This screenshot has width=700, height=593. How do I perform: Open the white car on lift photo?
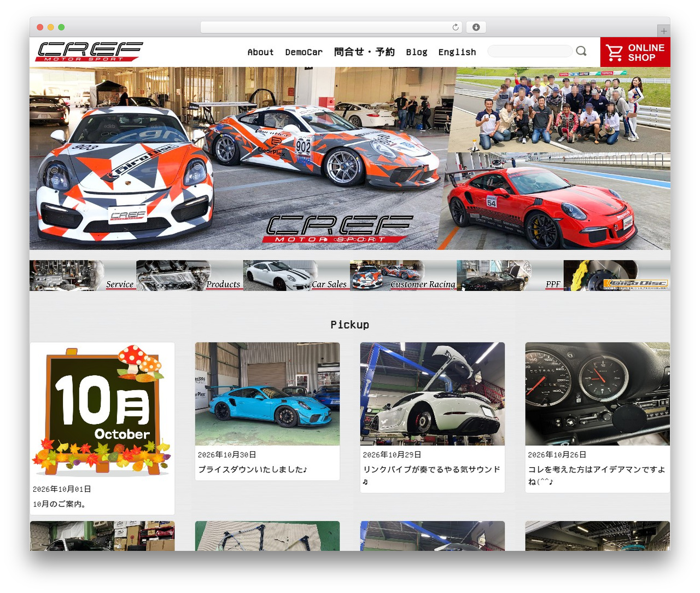tap(433, 394)
